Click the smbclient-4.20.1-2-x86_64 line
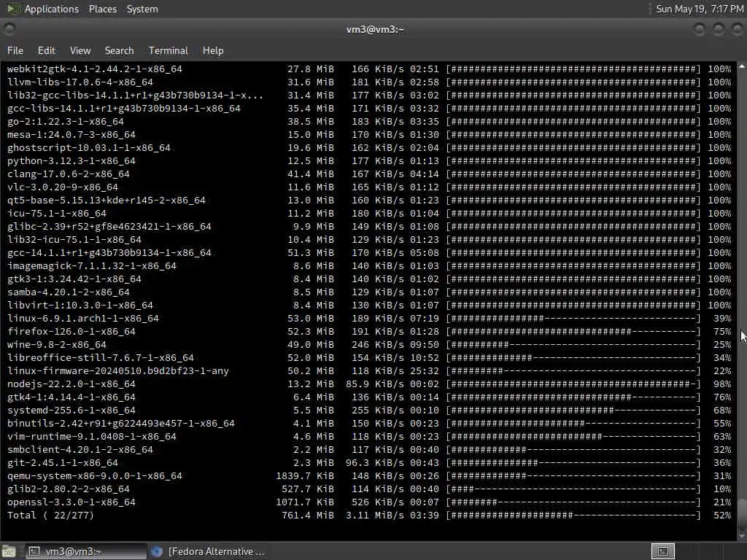747x560 pixels. 369,449
